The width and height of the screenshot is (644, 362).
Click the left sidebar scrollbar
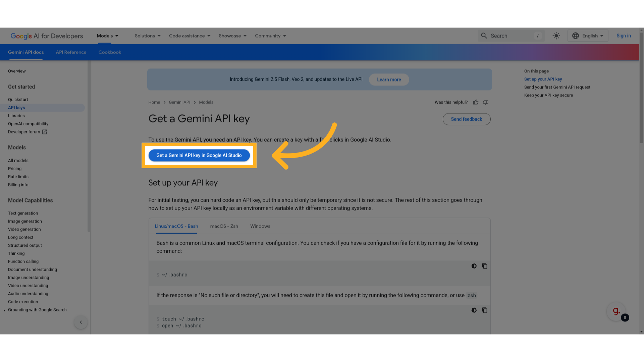[x=89, y=146]
